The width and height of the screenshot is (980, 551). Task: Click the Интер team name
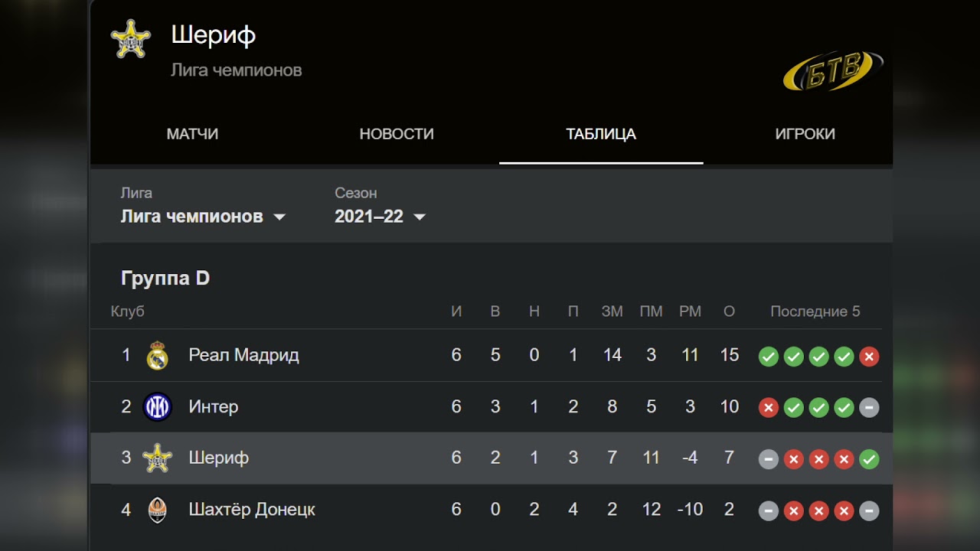(213, 407)
